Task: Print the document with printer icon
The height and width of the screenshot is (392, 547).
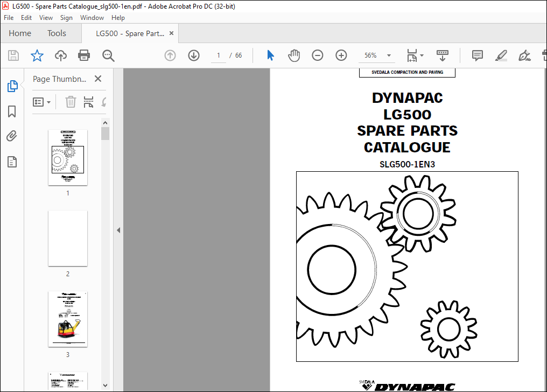Action: (84, 55)
